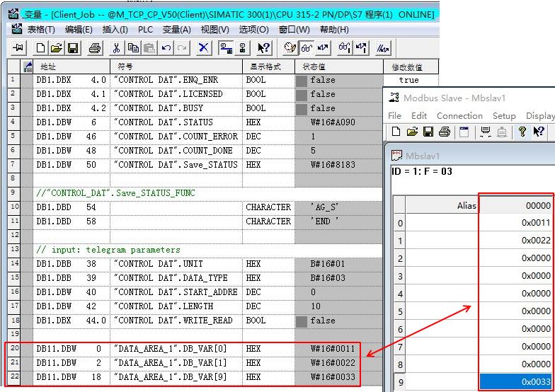The width and height of the screenshot is (555, 392).
Task: Select the modify value cell 'true'
Action: (x=411, y=80)
